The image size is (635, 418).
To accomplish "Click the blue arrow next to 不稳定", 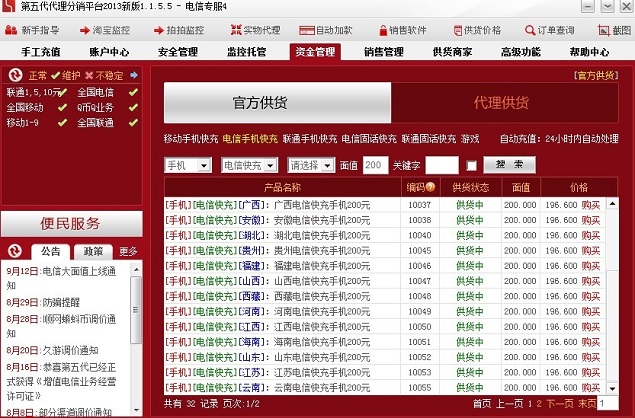I will click(x=134, y=74).
